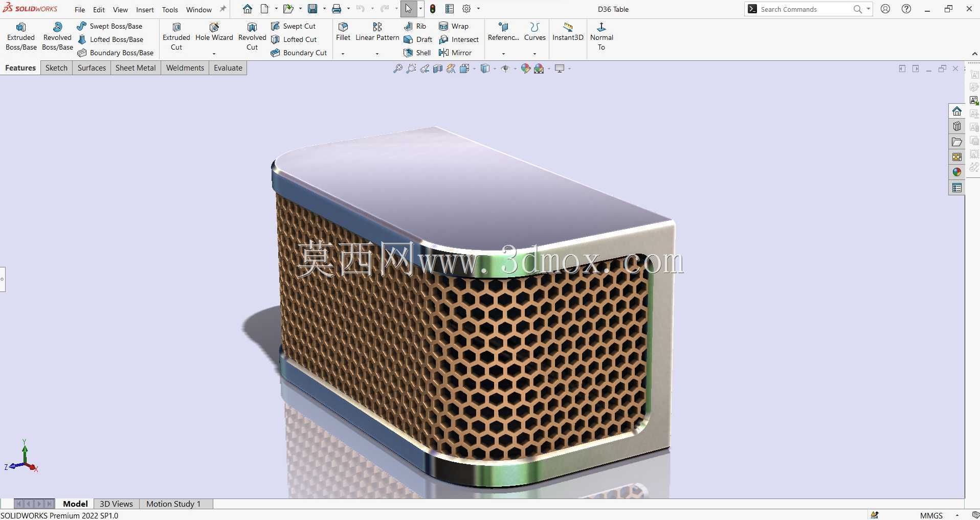Pin the menu bar open
Screen dimensions: 980x520
222,9
